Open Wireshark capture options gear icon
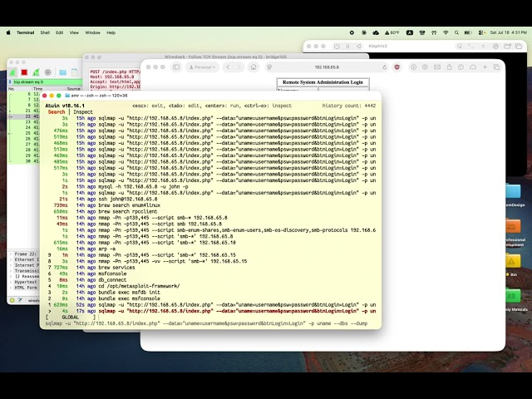 coord(48,72)
